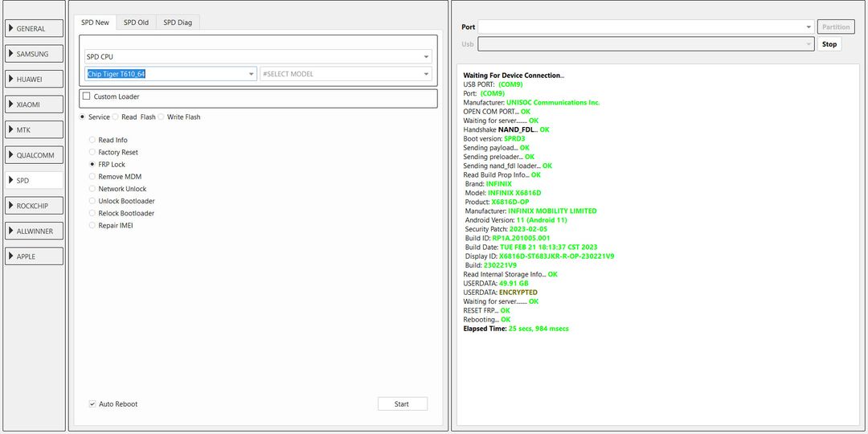Image resolution: width=868 pixels, height=434 pixels.
Task: Choose the Unlock Bootloader option
Action: coord(122,201)
